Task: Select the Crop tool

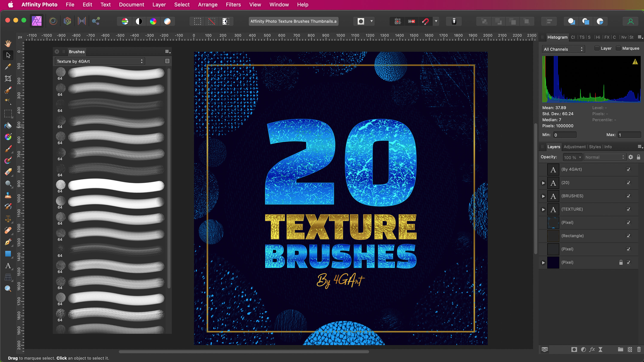Action: point(8,78)
